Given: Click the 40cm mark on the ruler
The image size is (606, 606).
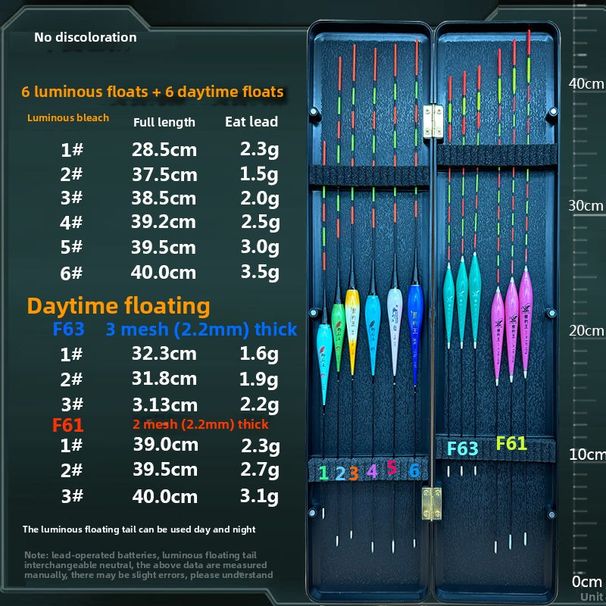Looking at the screenshot, I should click(x=585, y=83).
